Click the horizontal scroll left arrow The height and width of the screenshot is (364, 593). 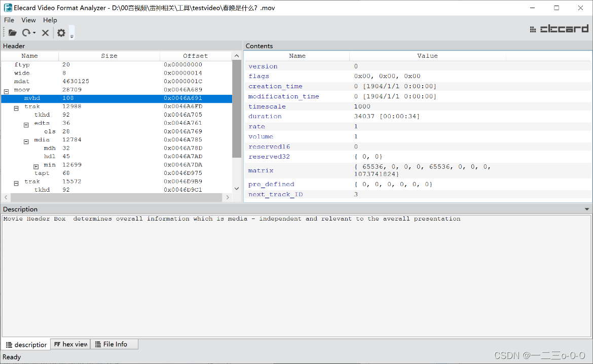point(6,197)
